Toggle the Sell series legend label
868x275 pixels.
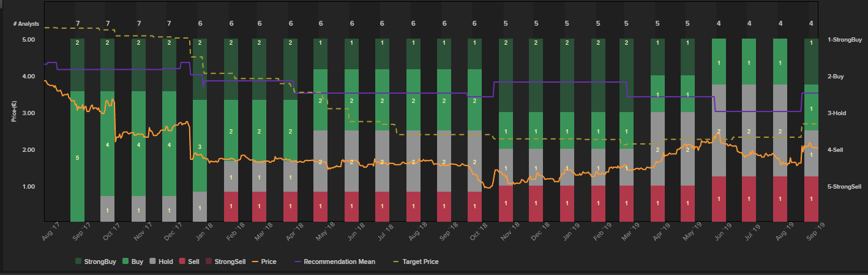[192, 262]
